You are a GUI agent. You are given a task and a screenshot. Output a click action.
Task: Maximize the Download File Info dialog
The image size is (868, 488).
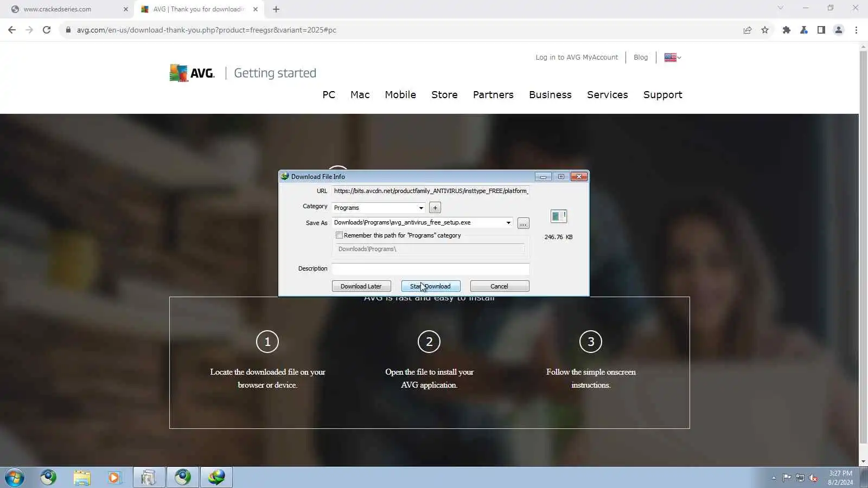tap(561, 177)
